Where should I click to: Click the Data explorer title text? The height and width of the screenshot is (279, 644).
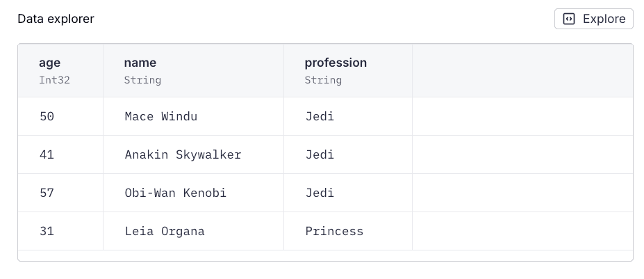(x=56, y=19)
